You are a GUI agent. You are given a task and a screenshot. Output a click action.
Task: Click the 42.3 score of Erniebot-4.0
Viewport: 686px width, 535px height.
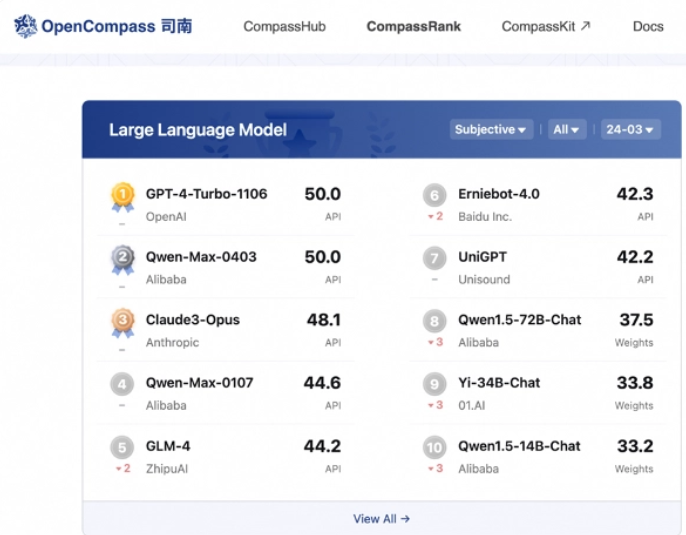click(635, 194)
